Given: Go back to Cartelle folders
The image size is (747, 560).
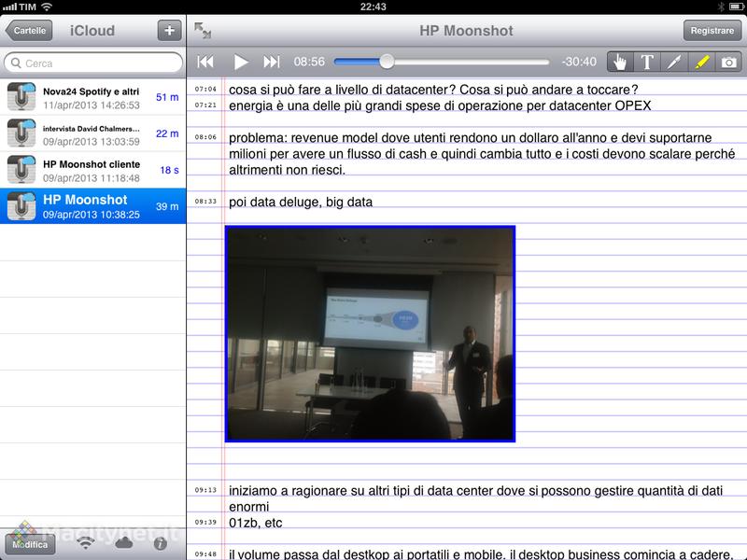Looking at the screenshot, I should [29, 31].
